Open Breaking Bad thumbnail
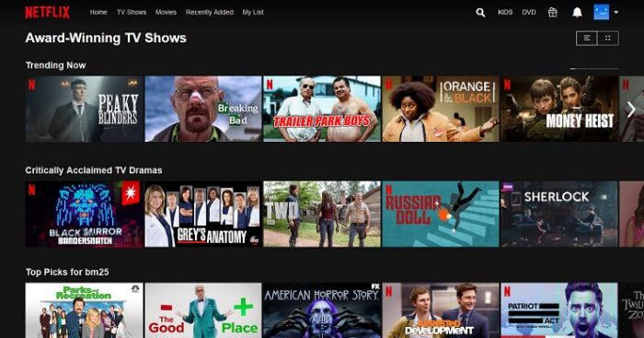644x338 pixels. (x=203, y=109)
